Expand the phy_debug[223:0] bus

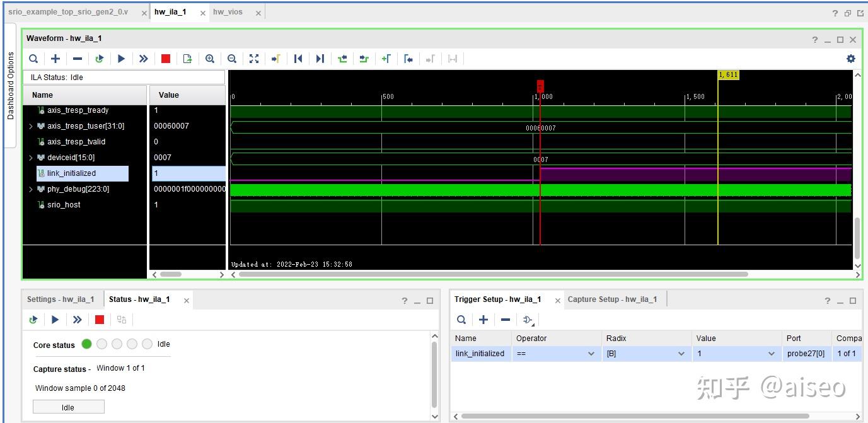31,189
